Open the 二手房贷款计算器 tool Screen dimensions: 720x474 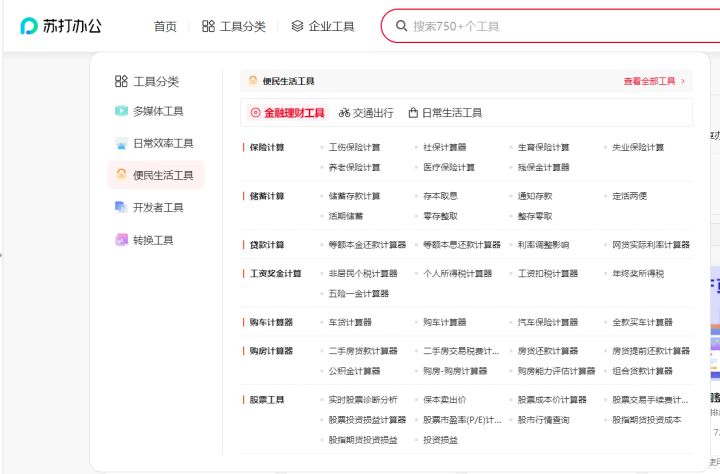[363, 351]
